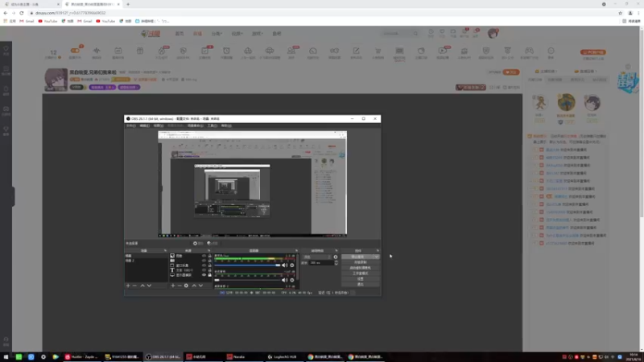The image size is (644, 362).
Task: Expand the arrow beside the stop streaming button
Action: click(x=376, y=257)
